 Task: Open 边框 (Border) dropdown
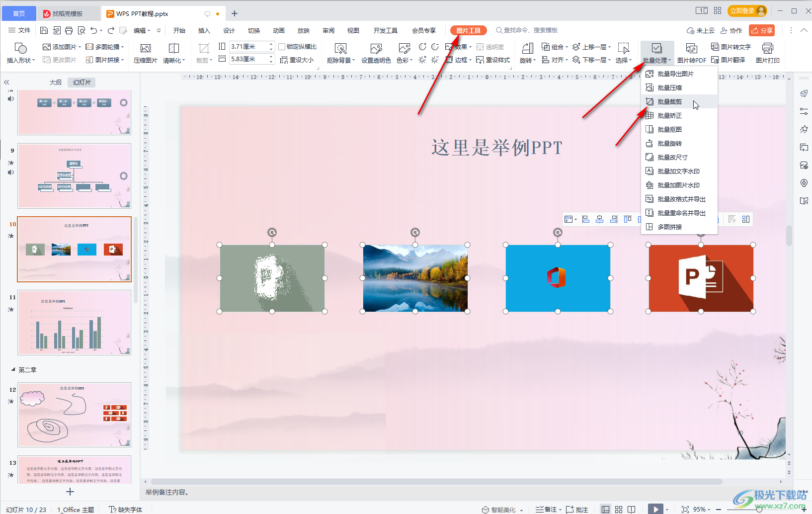pyautogui.click(x=458, y=60)
